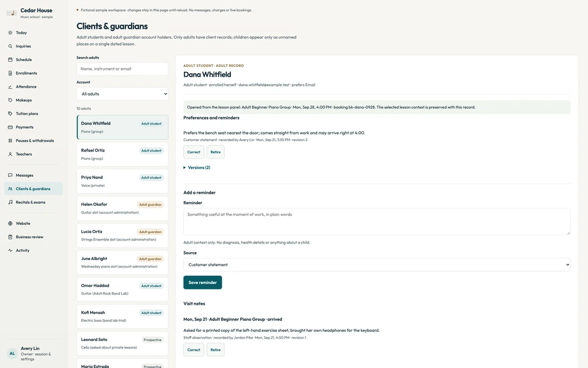Click the Tuition plans tag icon
This screenshot has width=588, height=368.
(x=10, y=114)
